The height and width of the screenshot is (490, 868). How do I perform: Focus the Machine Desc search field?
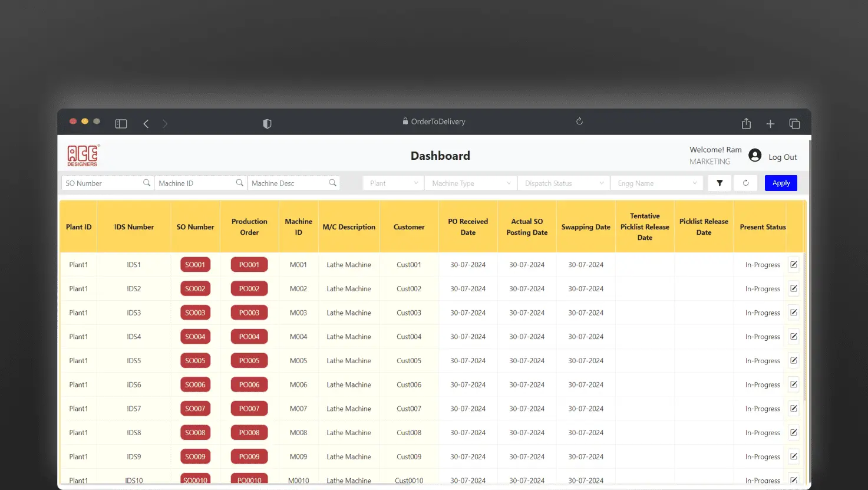coord(288,183)
